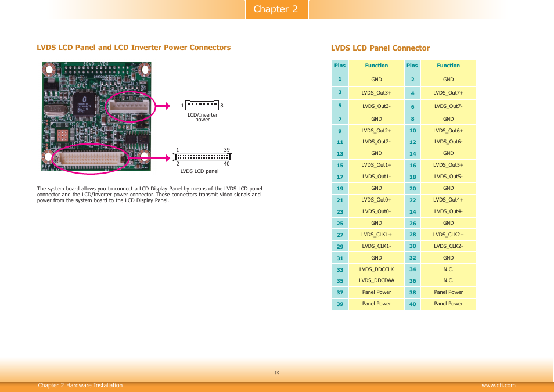Click the system board description paragraph
The width and height of the screenshot is (554, 392).
tap(149, 195)
